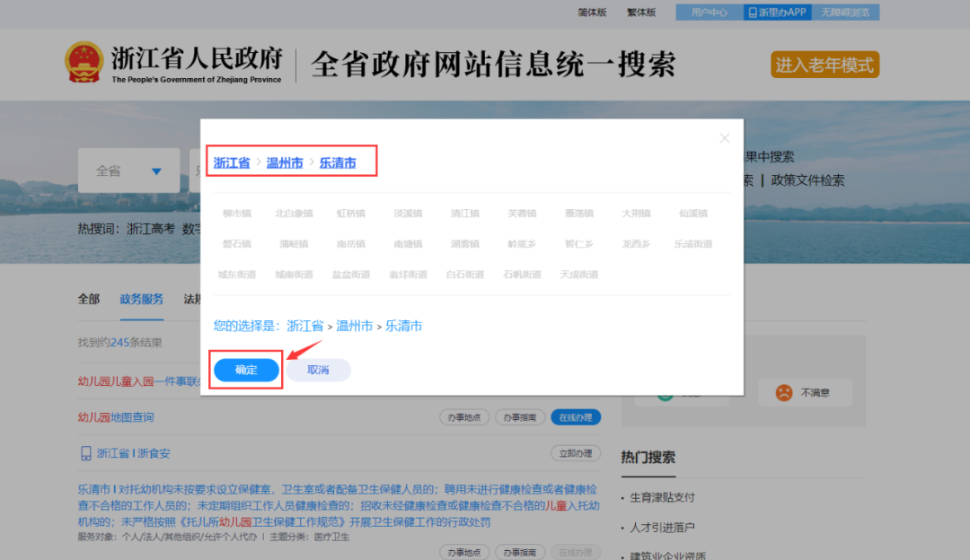This screenshot has height=560, width=970.
Task: Close the region selection dialog
Action: [x=725, y=138]
